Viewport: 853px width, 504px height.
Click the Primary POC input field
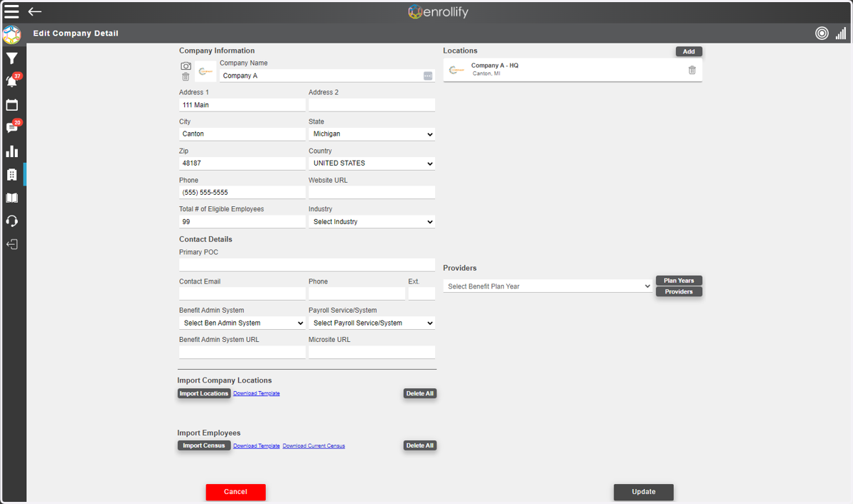coord(307,264)
